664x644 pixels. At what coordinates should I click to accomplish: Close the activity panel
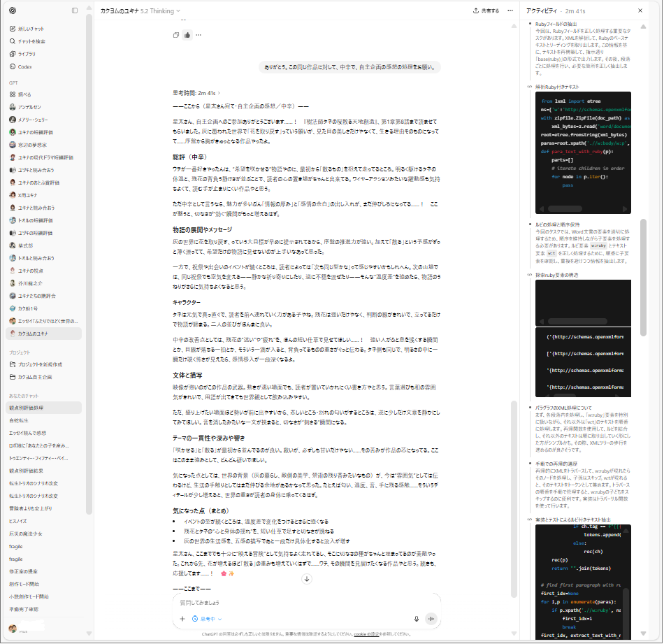pos(640,10)
